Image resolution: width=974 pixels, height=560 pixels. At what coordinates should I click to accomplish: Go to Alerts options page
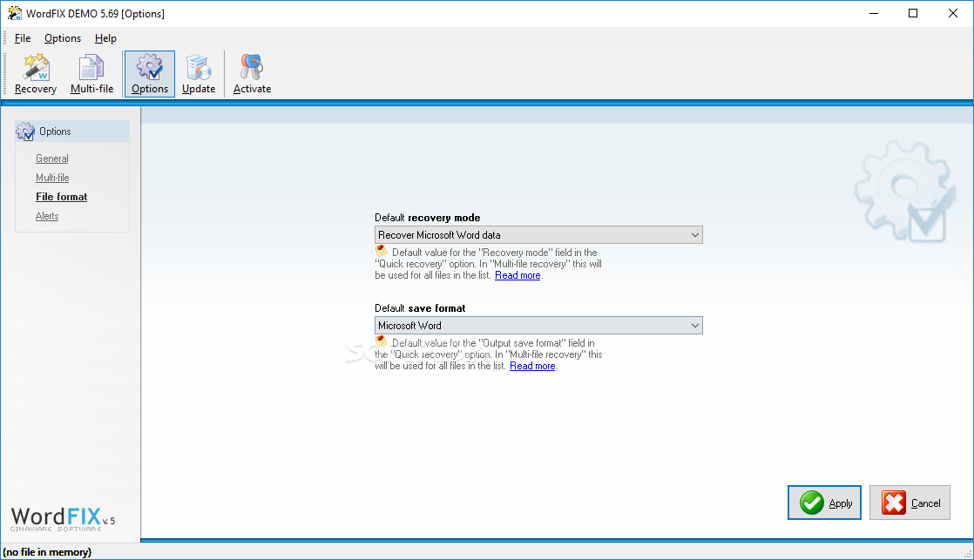tap(47, 216)
